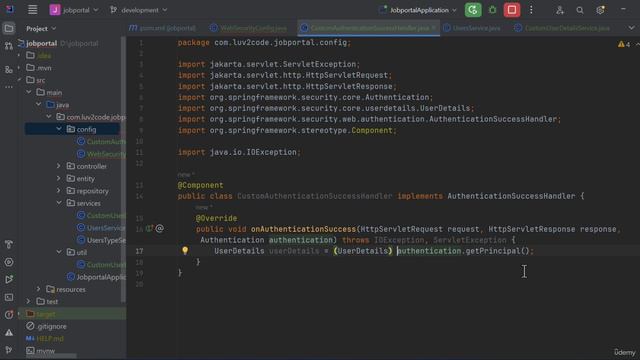Toggle the Project tool window icon
640x360 pixels.
[x=9, y=28]
